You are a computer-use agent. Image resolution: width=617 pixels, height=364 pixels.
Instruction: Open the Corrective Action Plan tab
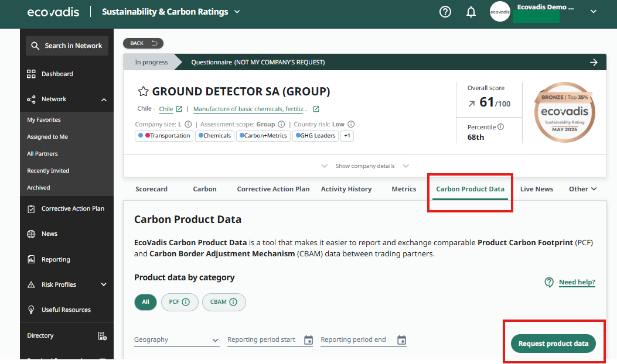coord(273,189)
